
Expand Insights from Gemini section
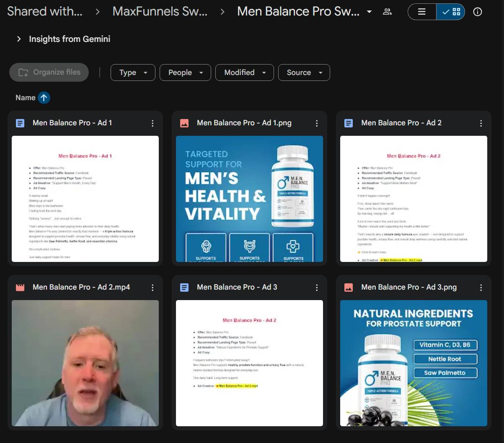(19, 39)
